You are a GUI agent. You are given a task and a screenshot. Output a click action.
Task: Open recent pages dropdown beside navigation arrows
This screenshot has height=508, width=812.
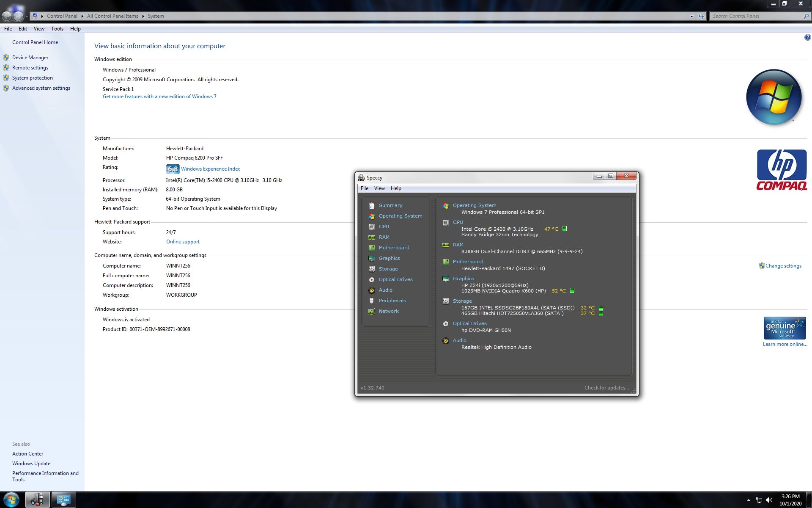point(27,16)
